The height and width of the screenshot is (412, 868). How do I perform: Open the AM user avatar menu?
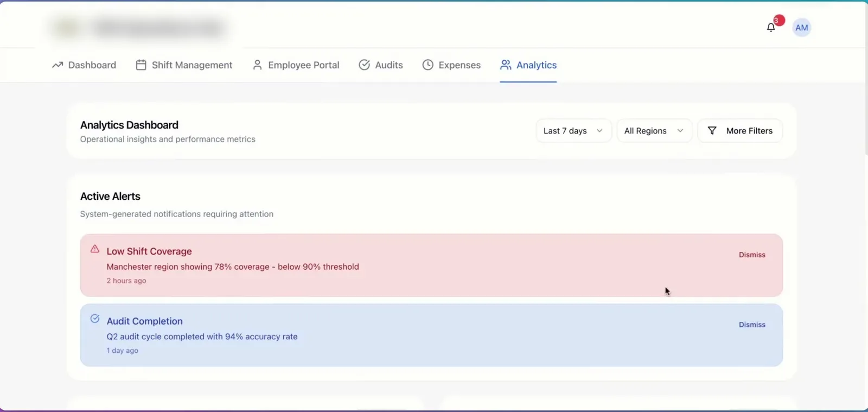coord(802,28)
